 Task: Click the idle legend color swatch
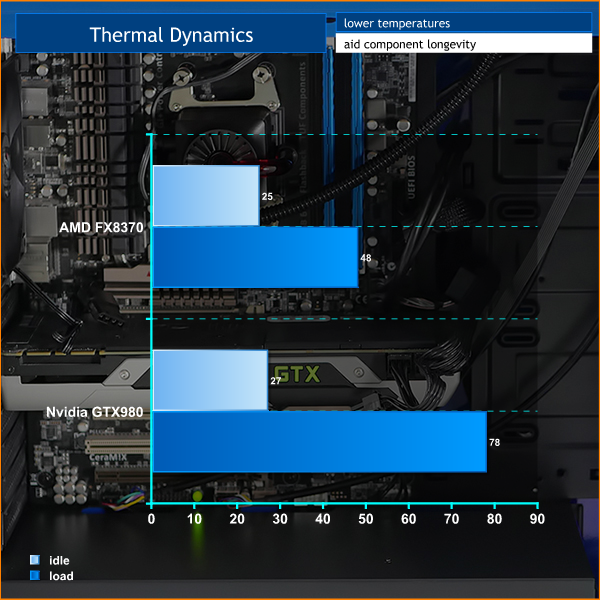coord(35,560)
